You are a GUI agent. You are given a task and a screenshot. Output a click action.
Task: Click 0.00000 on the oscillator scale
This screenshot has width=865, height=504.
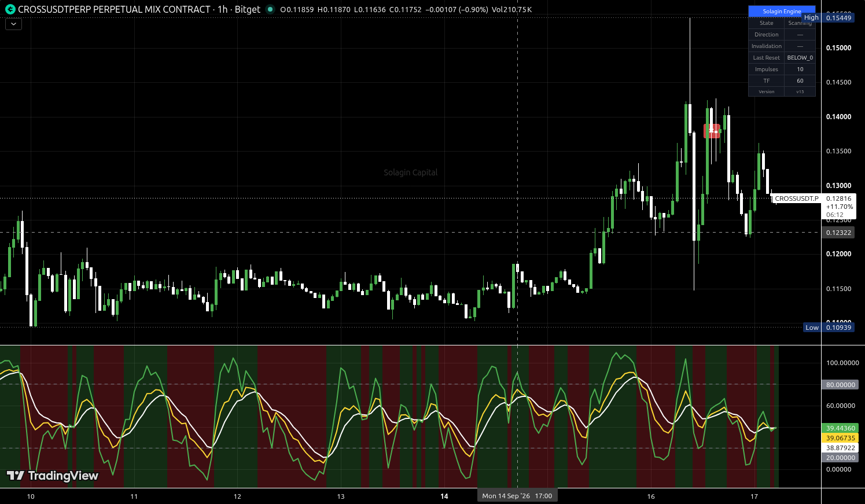pos(838,469)
